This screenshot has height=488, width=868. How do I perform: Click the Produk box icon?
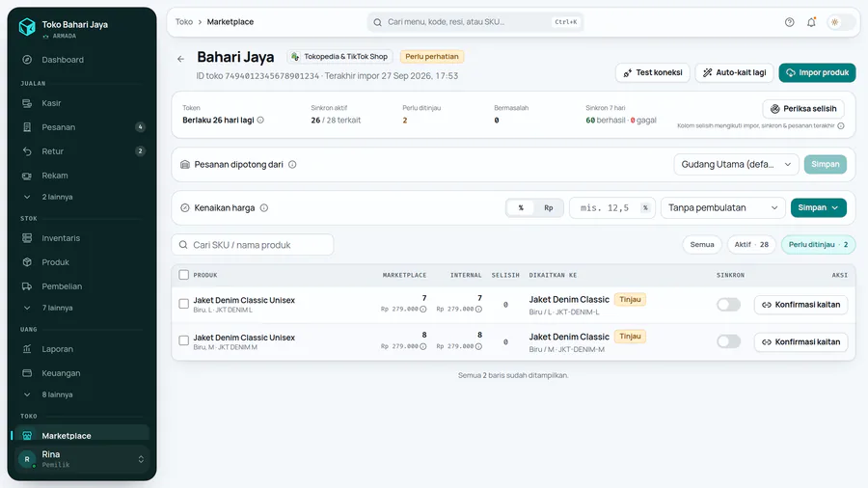[27, 262]
